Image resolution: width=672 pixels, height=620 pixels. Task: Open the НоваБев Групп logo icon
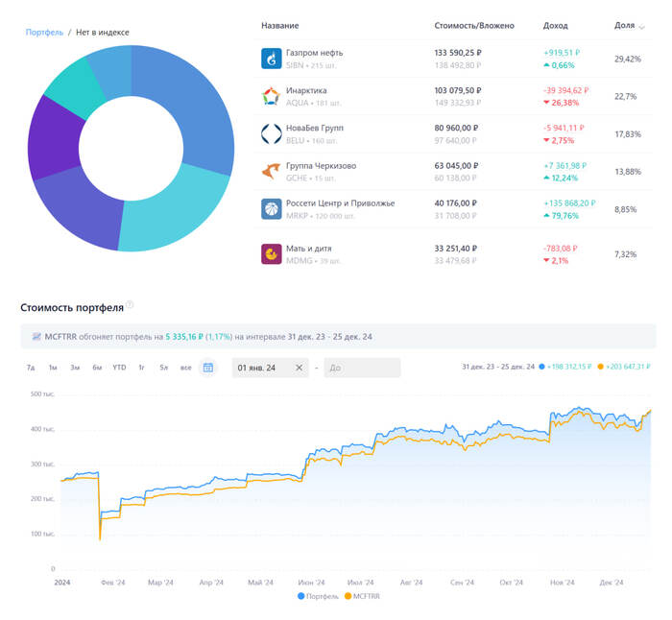[271, 133]
